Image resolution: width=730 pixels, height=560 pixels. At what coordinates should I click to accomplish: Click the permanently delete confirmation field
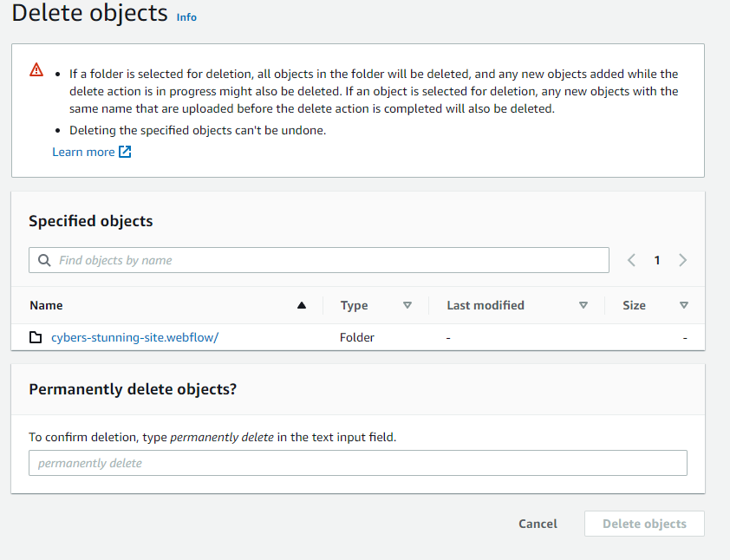tap(357, 463)
